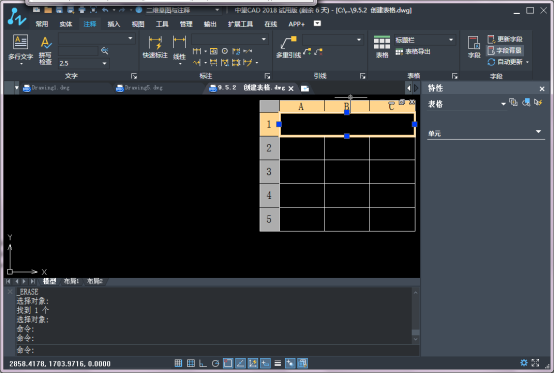Open the spell check (拼写检查) tool

tap(45, 51)
